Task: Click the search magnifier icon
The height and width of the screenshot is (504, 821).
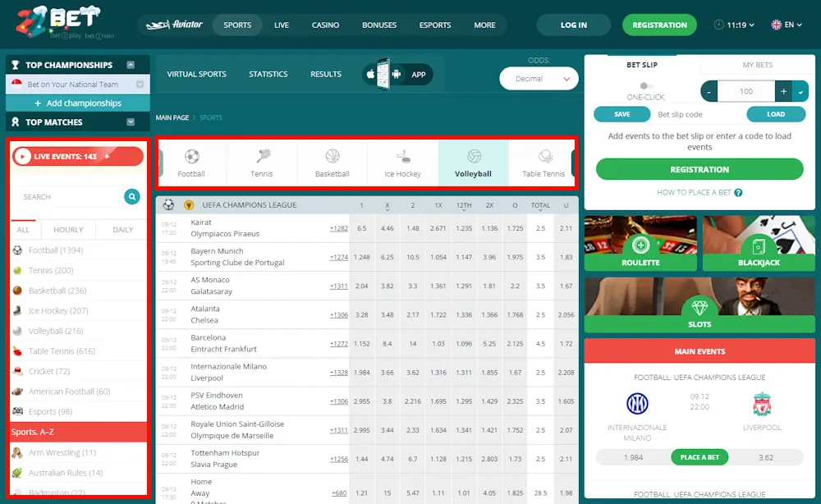Action: (132, 196)
